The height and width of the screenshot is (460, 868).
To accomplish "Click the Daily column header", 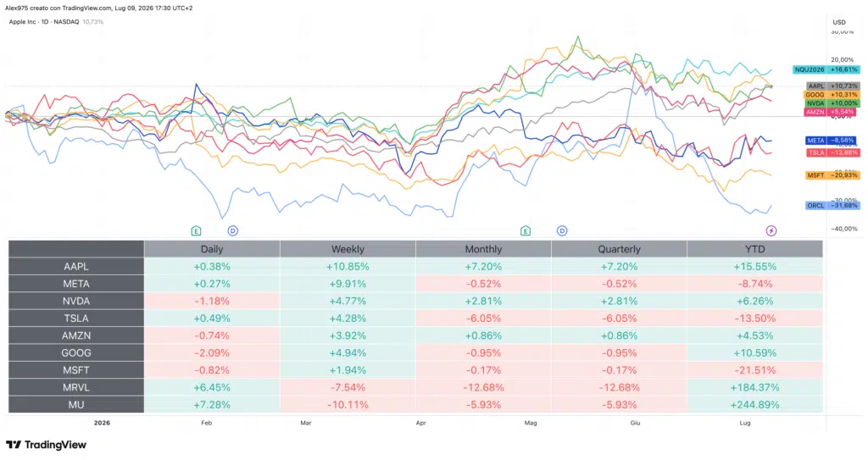I will click(x=212, y=249).
